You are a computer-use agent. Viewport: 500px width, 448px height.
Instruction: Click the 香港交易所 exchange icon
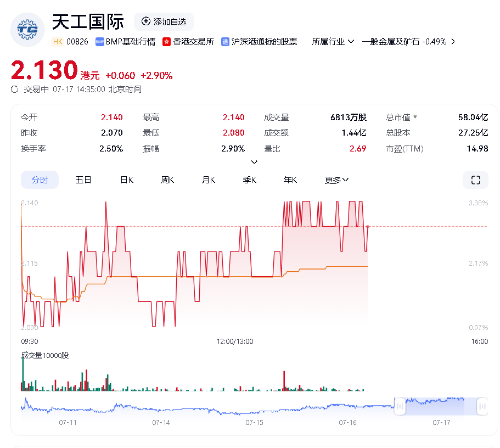(166, 42)
